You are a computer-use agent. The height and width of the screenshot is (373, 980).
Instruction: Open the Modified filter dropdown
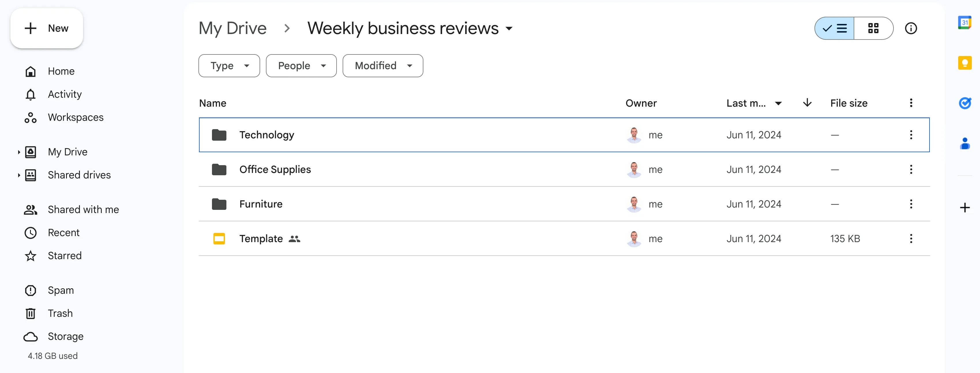[382, 66]
